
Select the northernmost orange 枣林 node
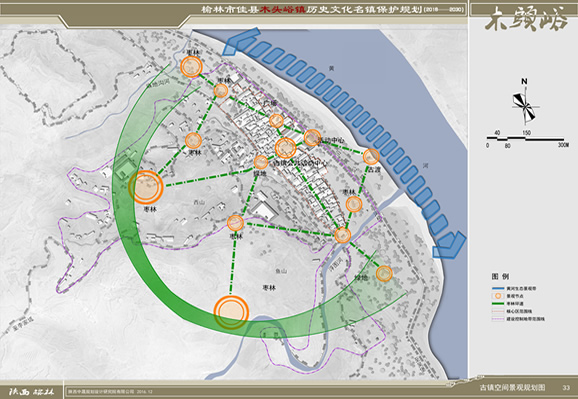(x=191, y=67)
